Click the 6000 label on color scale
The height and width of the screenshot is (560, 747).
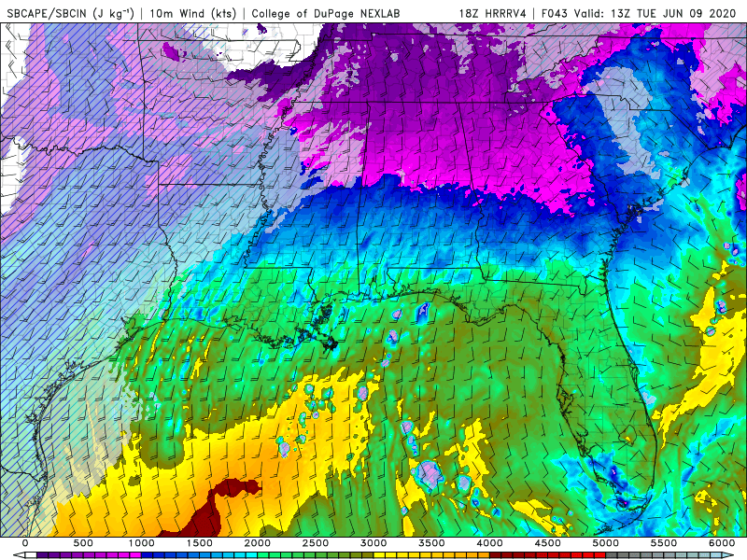point(722,543)
